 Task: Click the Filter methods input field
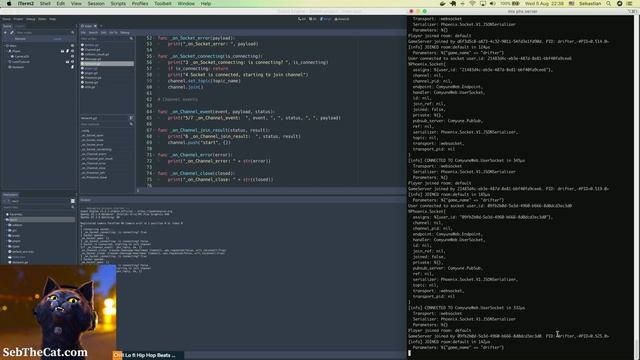coord(107,124)
